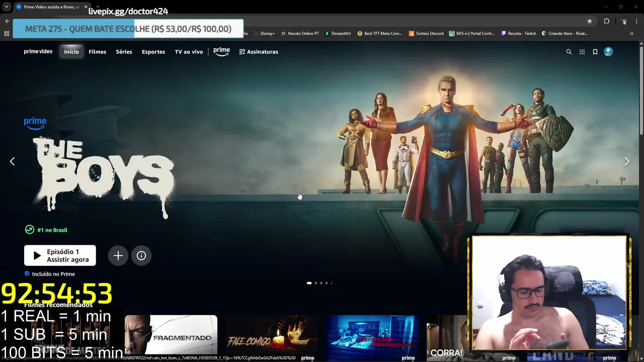Open the Naruto Online PT bookmark

tap(300, 34)
